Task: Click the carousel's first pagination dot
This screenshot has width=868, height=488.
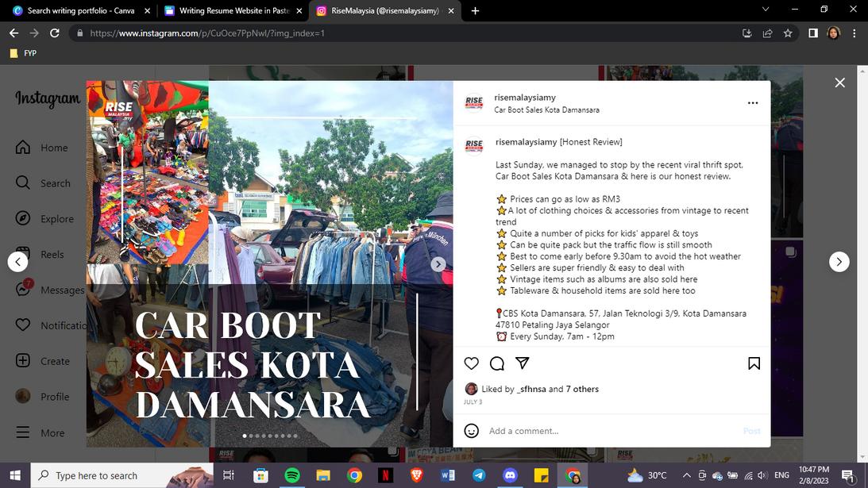Action: point(245,436)
